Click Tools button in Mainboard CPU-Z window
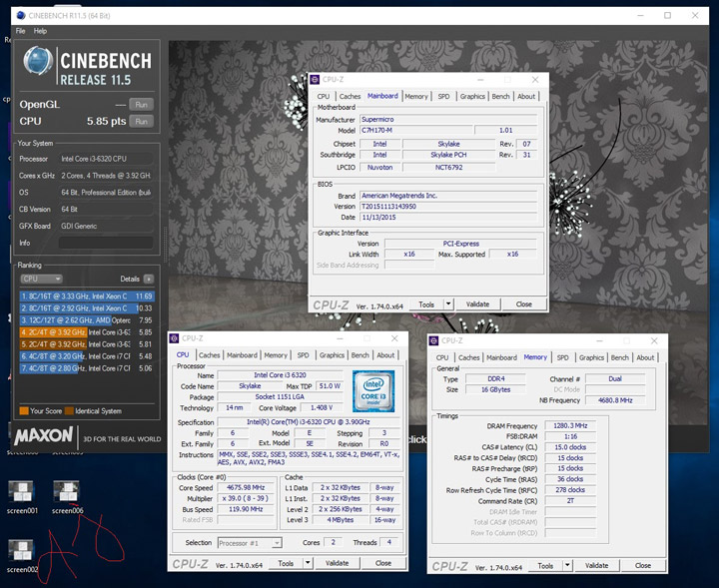Viewport: 719px width, 588px height. [x=426, y=304]
